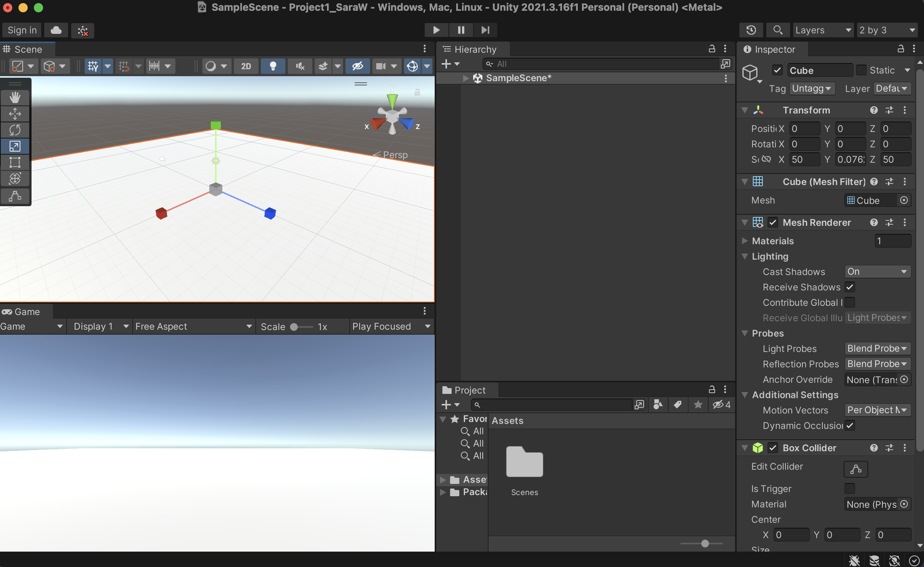
Task: Click the scene orientation gizmo
Action: tap(392, 115)
